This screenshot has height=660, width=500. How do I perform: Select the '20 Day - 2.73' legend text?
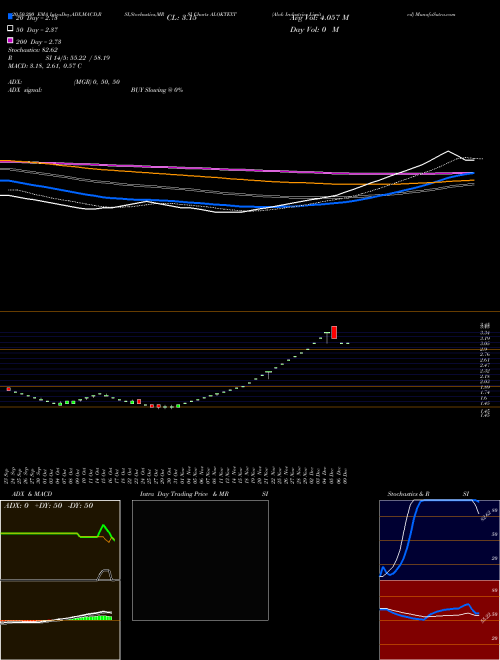click(x=36, y=18)
